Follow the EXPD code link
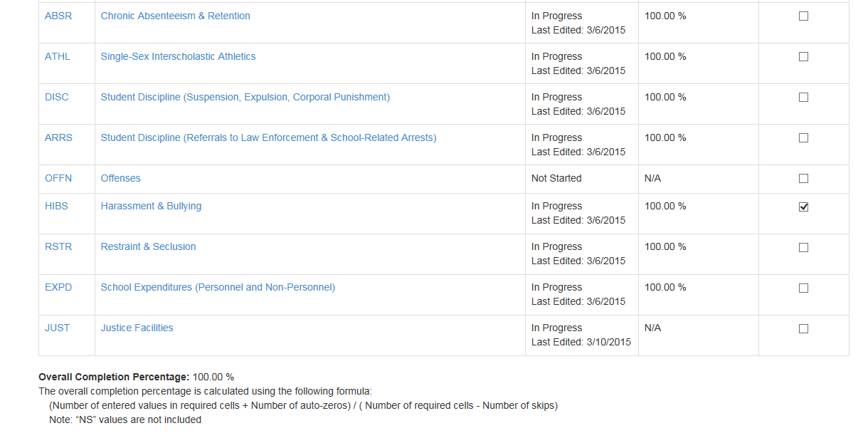This screenshot has width=868, height=443. coord(58,287)
